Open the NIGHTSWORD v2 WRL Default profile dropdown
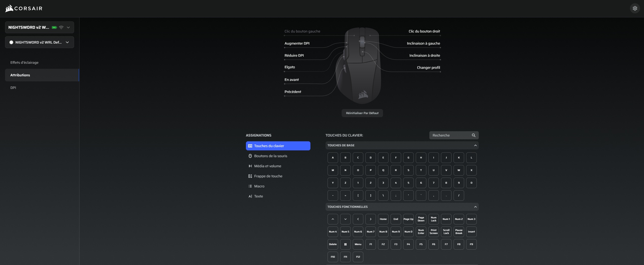 [x=40, y=42]
